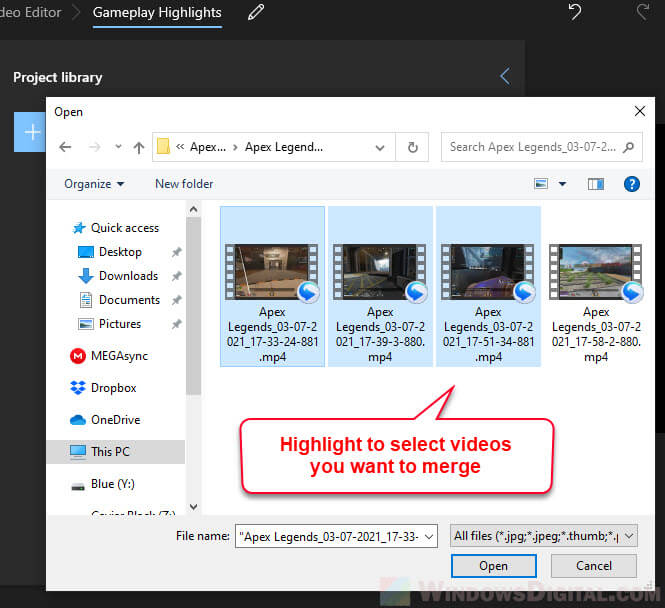
Task: Select This PC in navigation pane
Action: coord(116,452)
